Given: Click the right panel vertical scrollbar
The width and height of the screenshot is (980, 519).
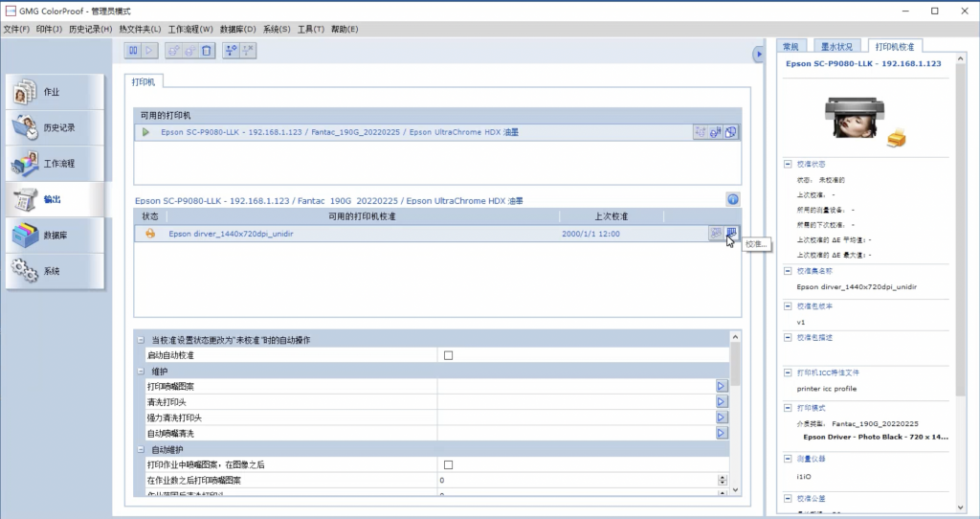Looking at the screenshot, I should click(961, 283).
